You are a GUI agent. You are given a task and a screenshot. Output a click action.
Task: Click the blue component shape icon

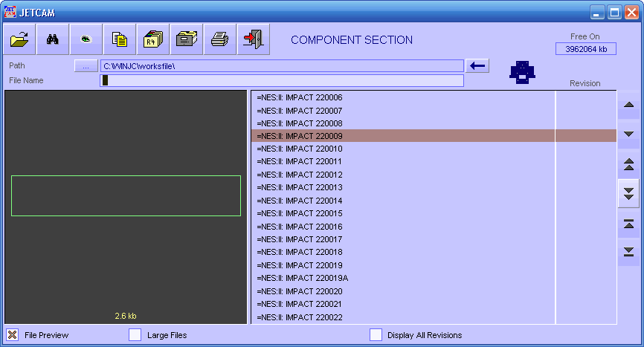point(523,73)
